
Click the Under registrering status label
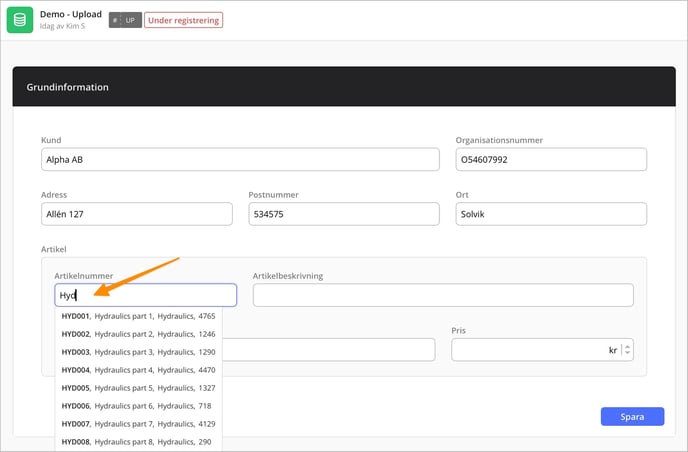(x=183, y=20)
